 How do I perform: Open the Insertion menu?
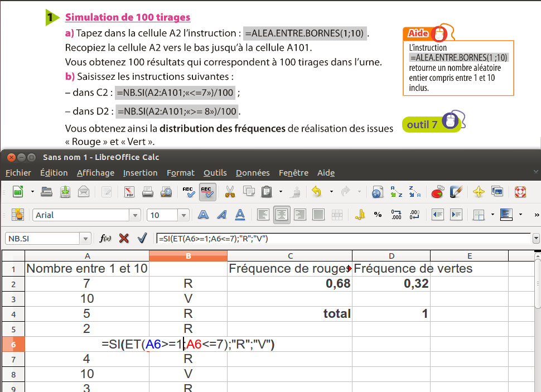point(140,173)
